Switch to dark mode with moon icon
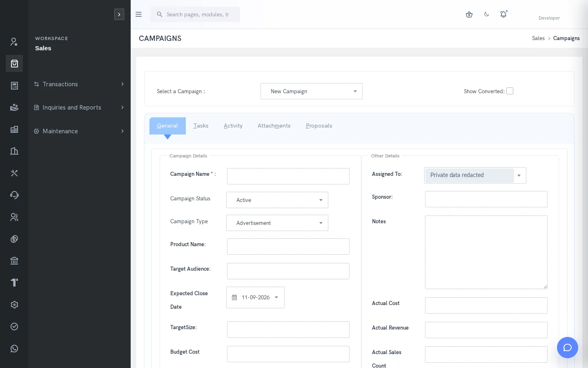 [486, 14]
